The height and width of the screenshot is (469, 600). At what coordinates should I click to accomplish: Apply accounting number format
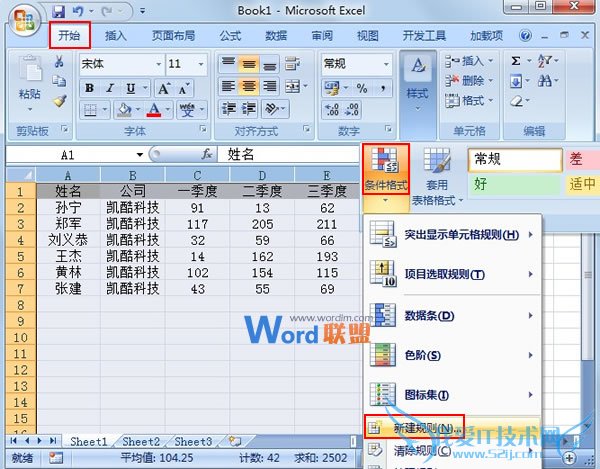pyautogui.click(x=331, y=88)
